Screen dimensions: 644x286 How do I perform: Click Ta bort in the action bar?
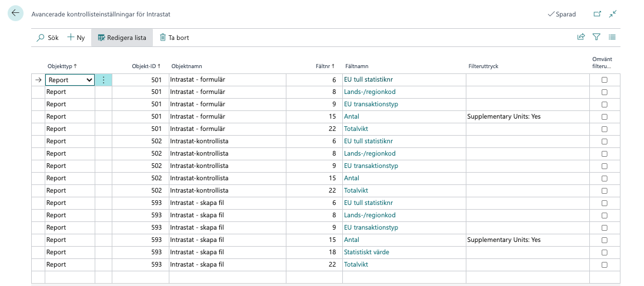174,38
